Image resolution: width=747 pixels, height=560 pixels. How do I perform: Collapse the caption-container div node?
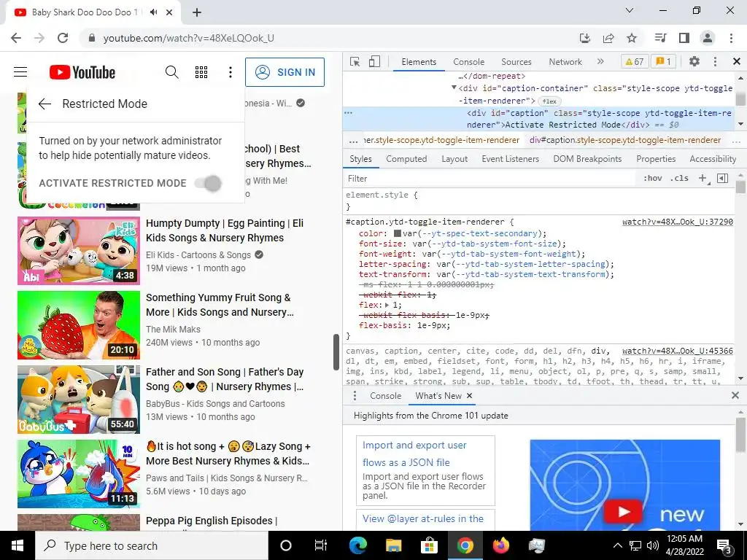click(x=454, y=87)
